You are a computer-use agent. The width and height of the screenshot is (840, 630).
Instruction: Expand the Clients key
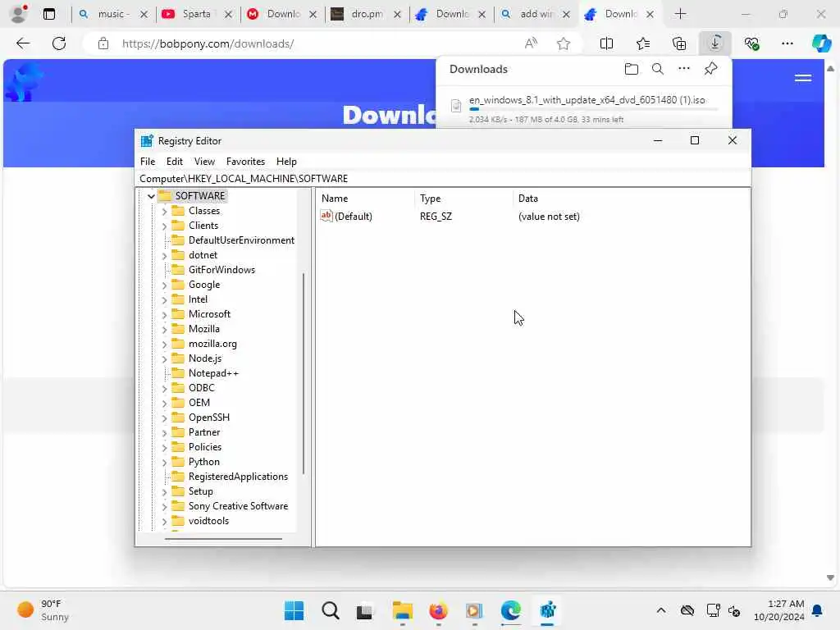point(164,226)
